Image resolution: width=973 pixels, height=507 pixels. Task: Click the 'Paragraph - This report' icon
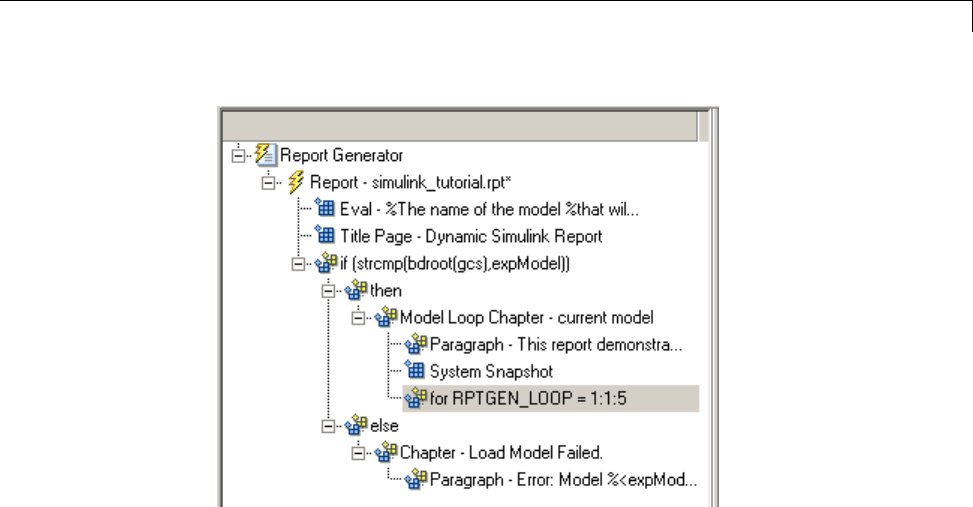(x=415, y=344)
